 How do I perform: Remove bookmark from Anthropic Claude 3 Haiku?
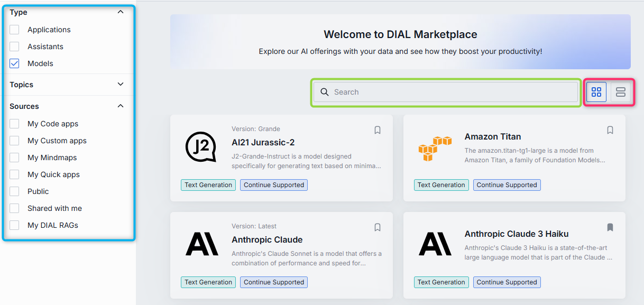[x=610, y=227]
